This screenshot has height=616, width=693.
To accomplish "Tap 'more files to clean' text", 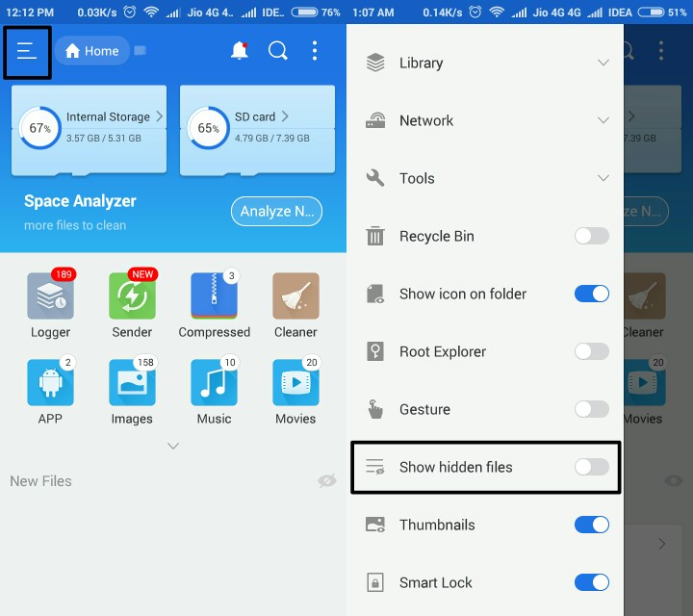I will tap(75, 225).
